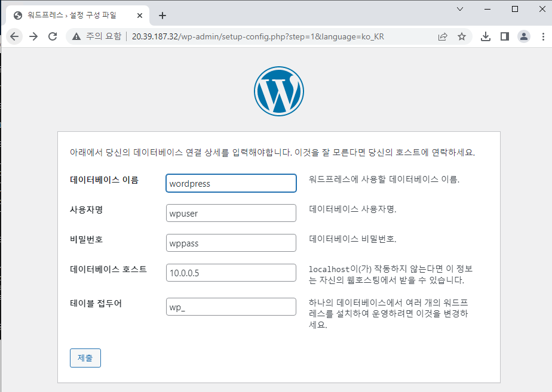This screenshot has height=392, width=552.
Task: Open the Chrome profile avatar
Action: pos(524,36)
